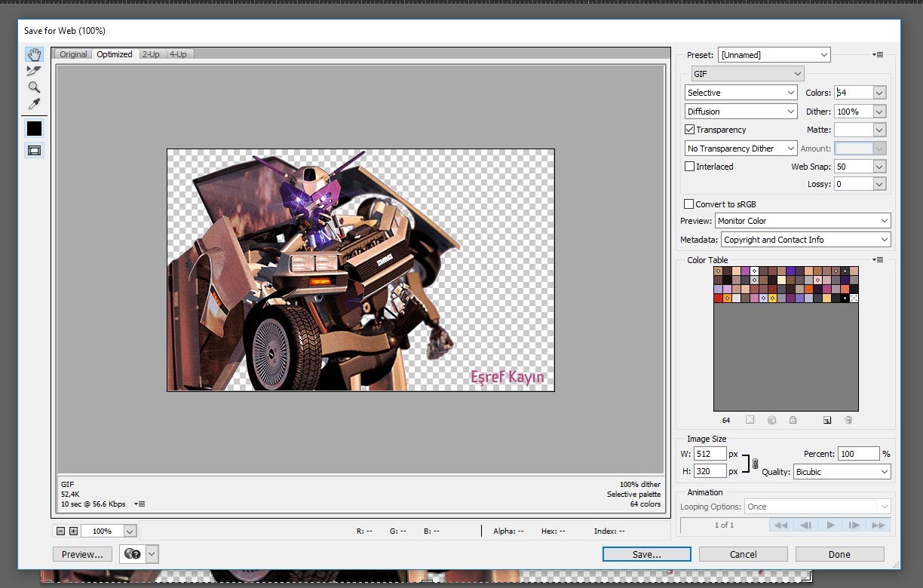This screenshot has width=923, height=588.
Task: Toggle slices visibility button
Action: point(34,150)
